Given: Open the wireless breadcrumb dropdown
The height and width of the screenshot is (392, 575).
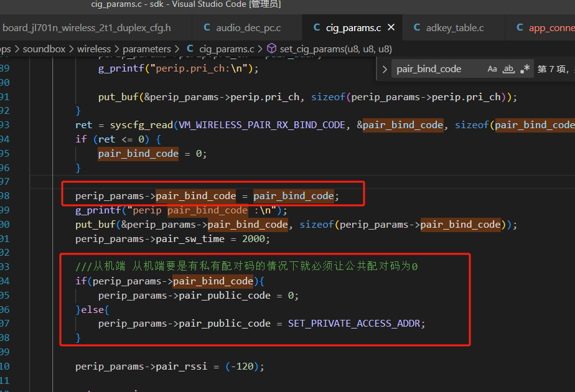Looking at the screenshot, I should click(x=94, y=49).
